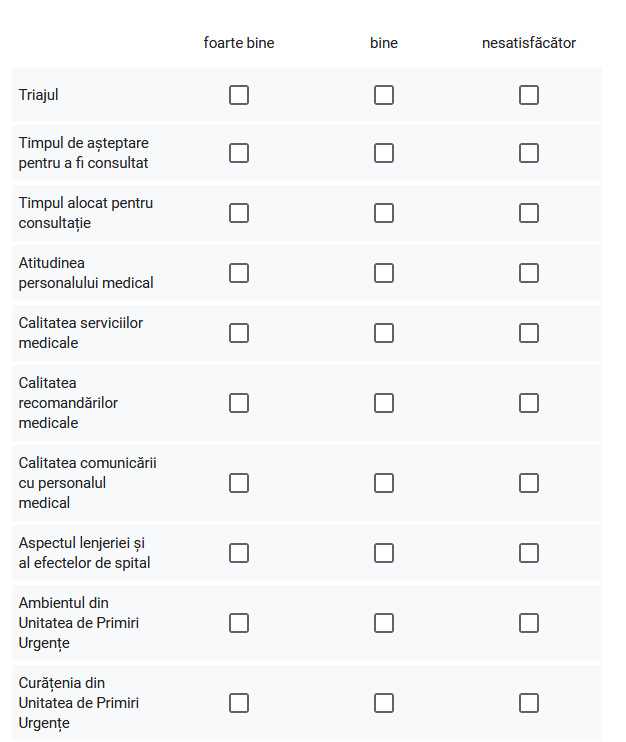Rate Atitudinea personalului medical 'foarte bine'
The width and height of the screenshot is (626, 742).
pos(239,273)
